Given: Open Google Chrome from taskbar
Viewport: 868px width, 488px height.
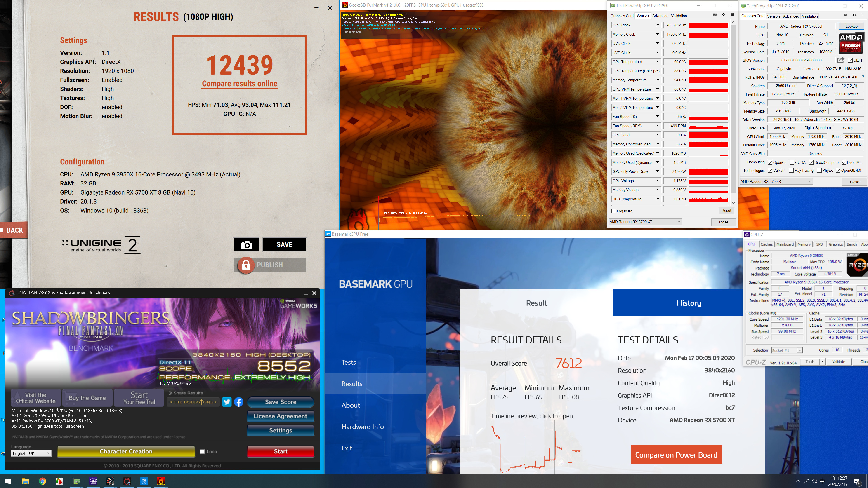Looking at the screenshot, I should [42, 481].
